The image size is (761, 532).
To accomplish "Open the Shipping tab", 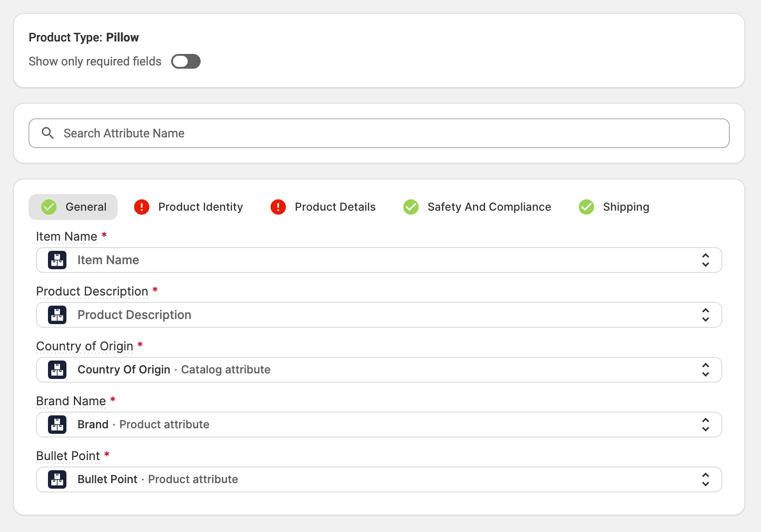I will pyautogui.click(x=614, y=207).
